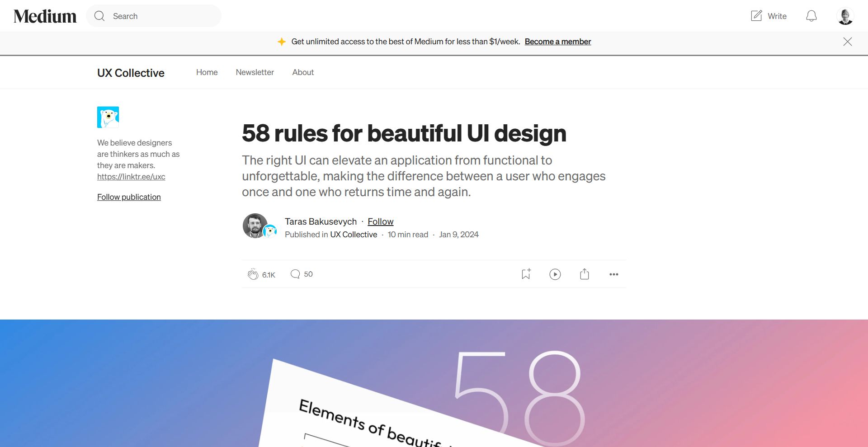
Task: Open the profile avatar menu
Action: coord(845,16)
